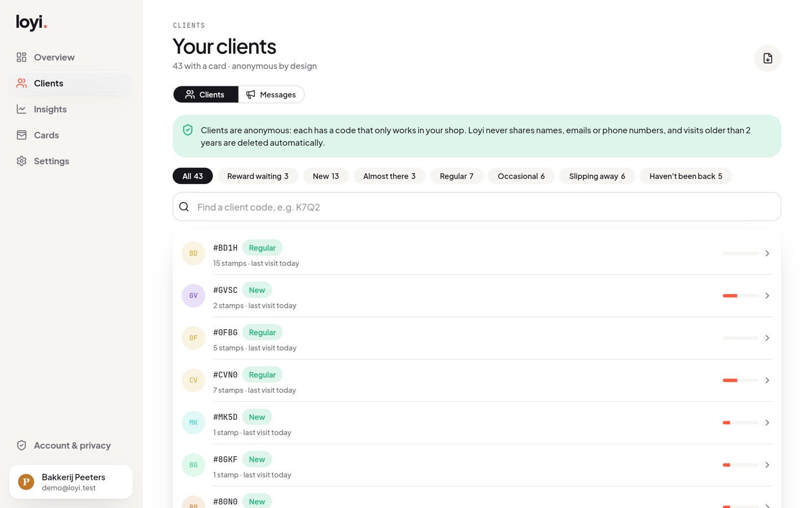
Task: Click the progress bar for #MK5D
Action: click(x=740, y=423)
